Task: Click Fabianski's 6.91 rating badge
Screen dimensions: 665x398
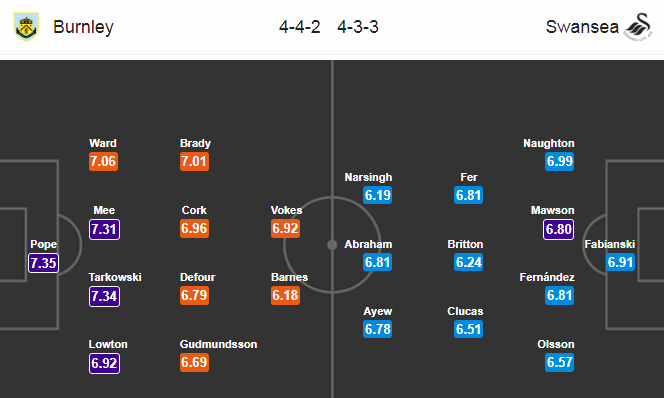Action: pyautogui.click(x=620, y=262)
